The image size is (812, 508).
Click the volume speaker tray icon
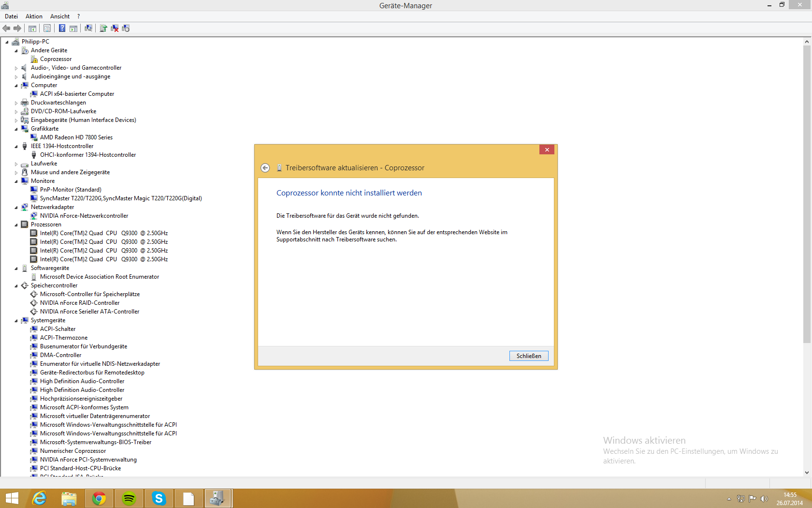764,499
